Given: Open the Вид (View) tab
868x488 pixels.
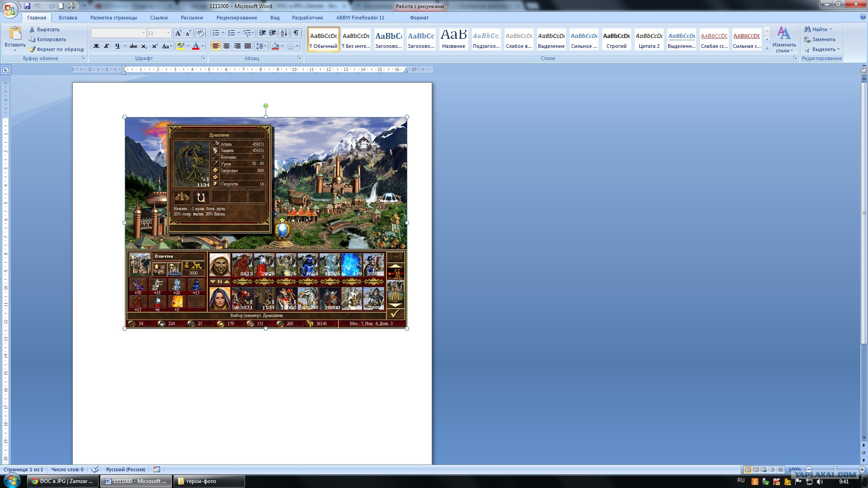Looking at the screenshot, I should pos(275,18).
